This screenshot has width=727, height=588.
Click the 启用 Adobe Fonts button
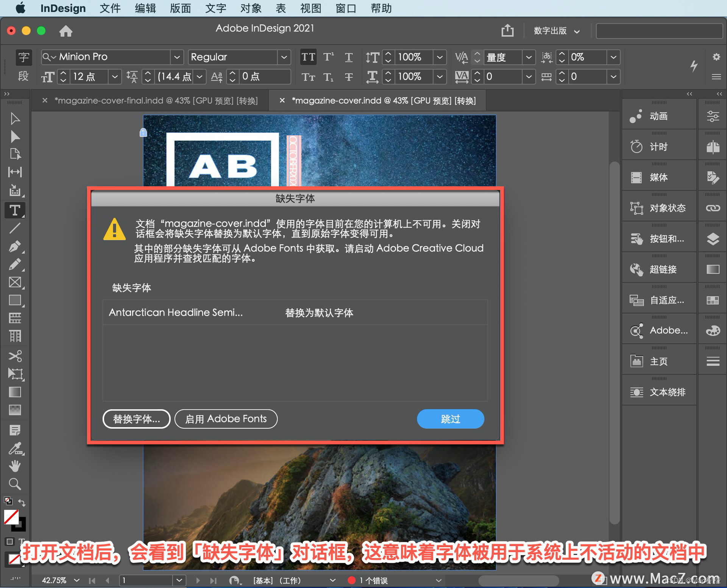(x=226, y=419)
